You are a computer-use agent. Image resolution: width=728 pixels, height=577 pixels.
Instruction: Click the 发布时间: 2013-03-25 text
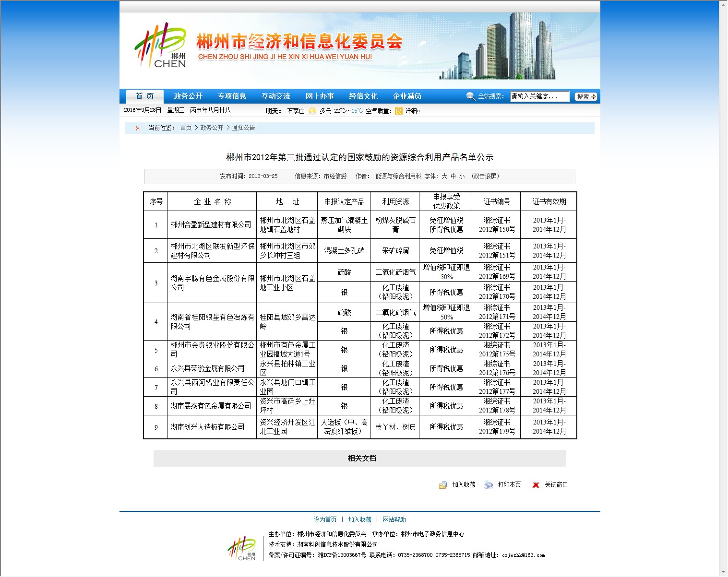coord(249,177)
